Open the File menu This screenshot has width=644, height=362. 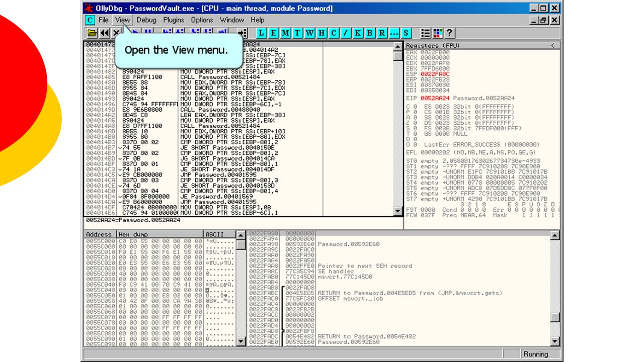tap(104, 20)
